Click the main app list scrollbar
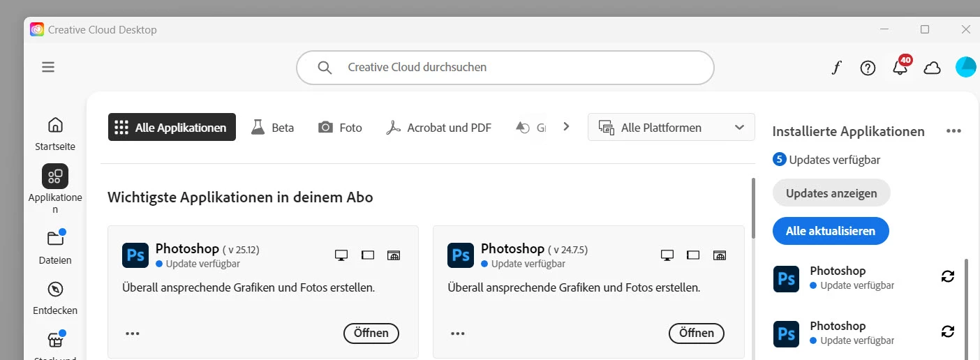The width and height of the screenshot is (980, 360). point(753,209)
